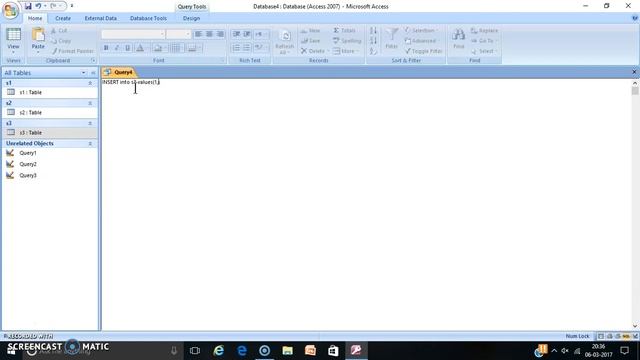The image size is (640, 360).
Task: Open File Explorer from taskbar
Action: pos(287,350)
